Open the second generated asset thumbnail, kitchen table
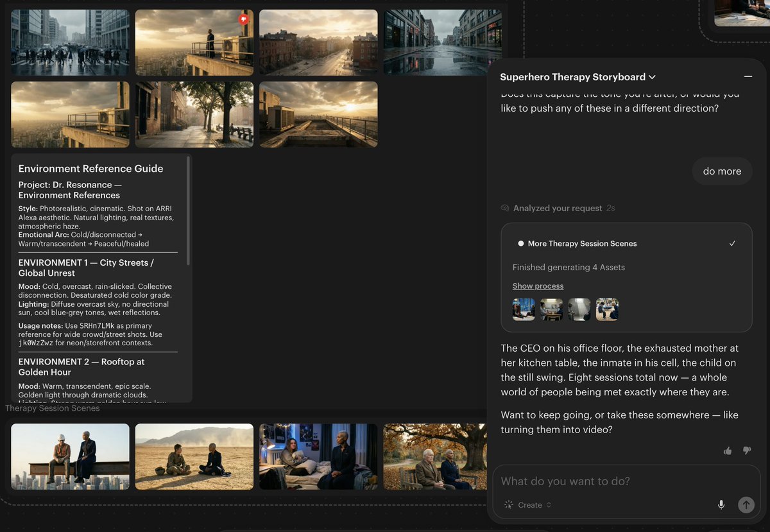The width and height of the screenshot is (770, 532). tap(551, 309)
